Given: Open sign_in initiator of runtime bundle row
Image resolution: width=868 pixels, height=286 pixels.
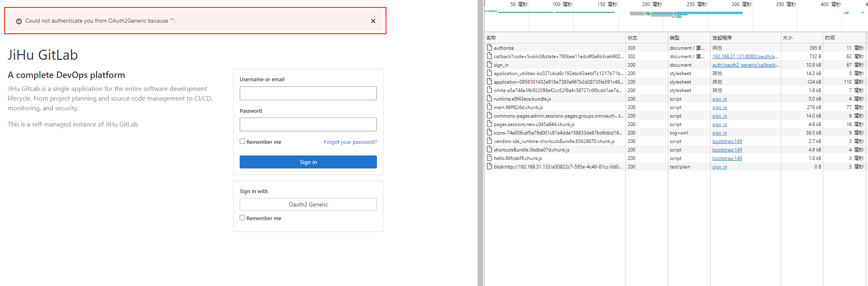Looking at the screenshot, I should [x=719, y=99].
